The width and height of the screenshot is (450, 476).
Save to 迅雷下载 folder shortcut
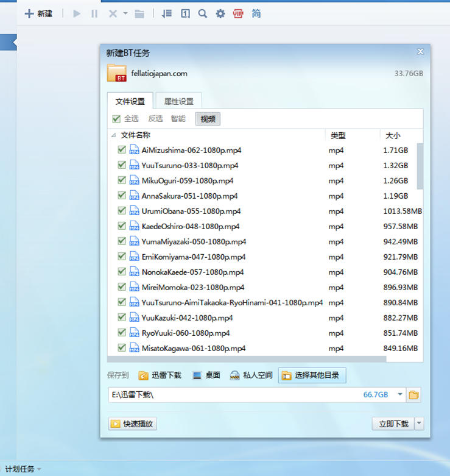coord(160,375)
